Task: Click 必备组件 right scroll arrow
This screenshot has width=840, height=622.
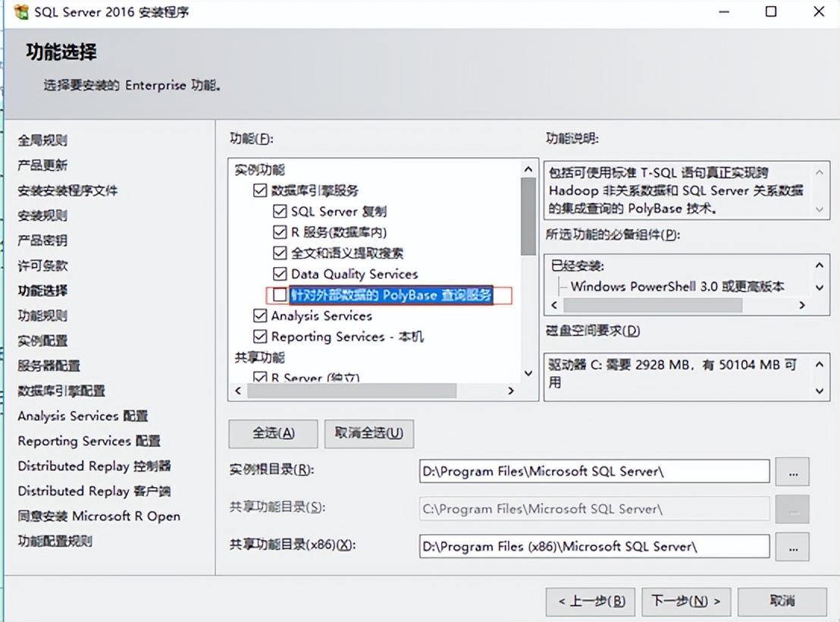Action: (x=802, y=305)
